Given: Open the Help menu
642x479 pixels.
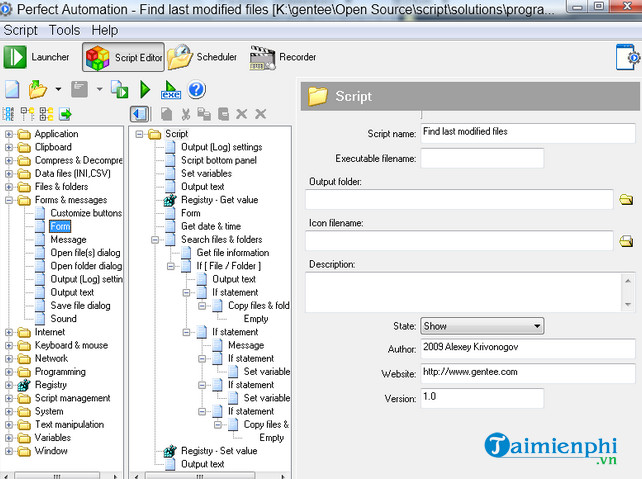Looking at the screenshot, I should [104, 30].
